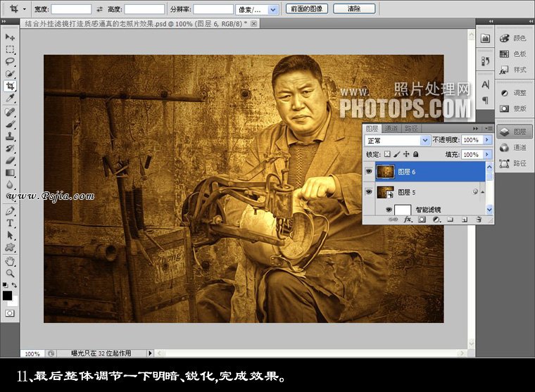Pick the Type (T) tool
The image size is (535, 392).
coord(10,223)
